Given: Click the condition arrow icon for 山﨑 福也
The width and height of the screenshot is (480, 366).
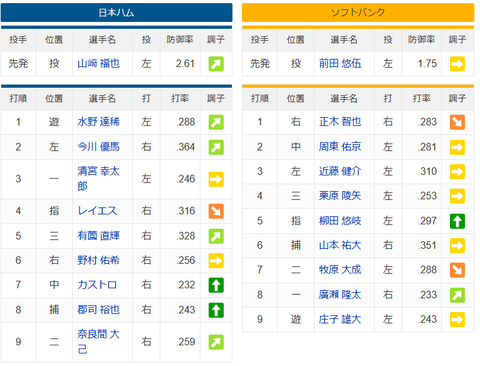Looking at the screenshot, I should (x=216, y=64).
